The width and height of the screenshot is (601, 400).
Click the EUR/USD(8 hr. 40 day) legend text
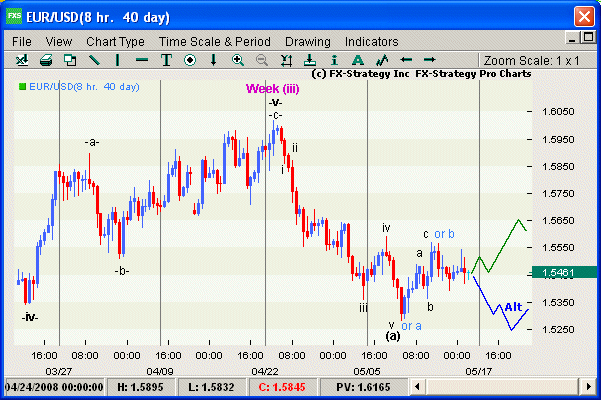point(84,87)
